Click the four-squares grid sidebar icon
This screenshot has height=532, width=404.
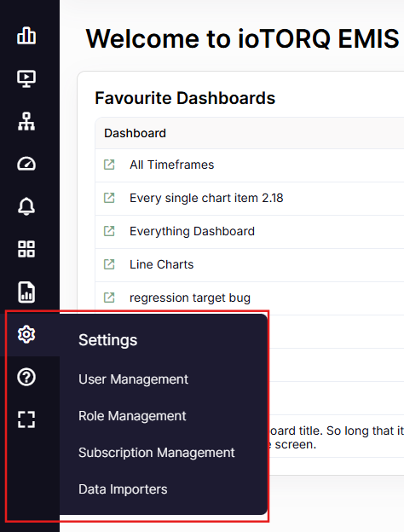click(x=26, y=249)
